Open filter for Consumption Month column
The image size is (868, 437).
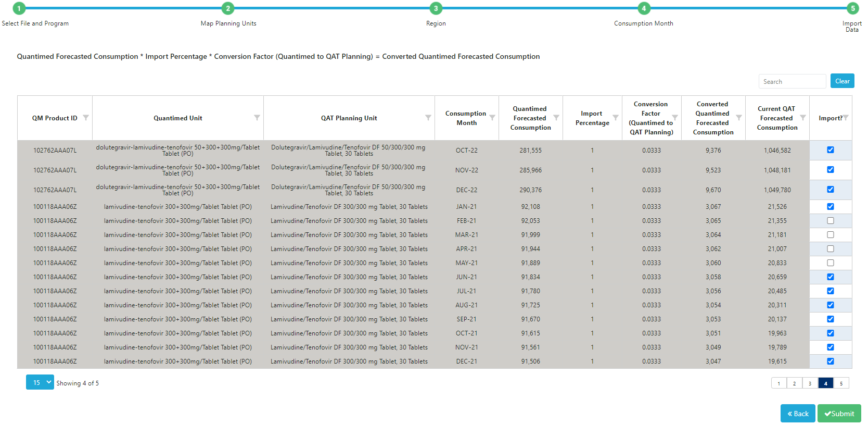[x=492, y=118]
